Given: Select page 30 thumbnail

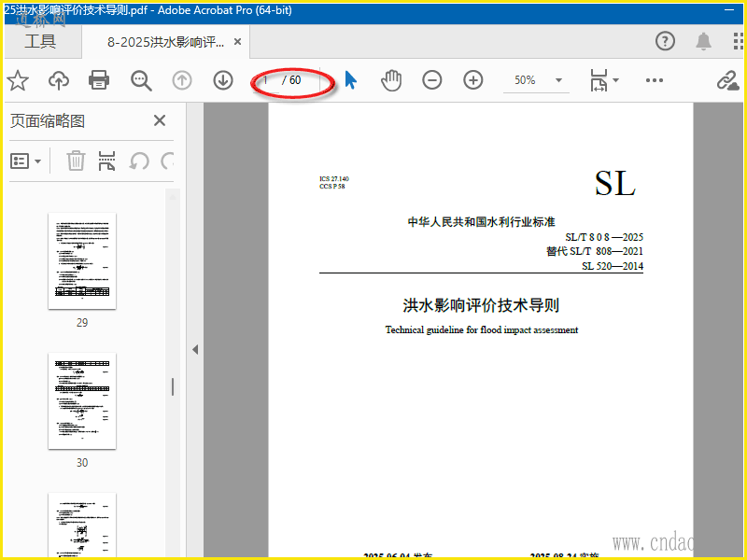Looking at the screenshot, I should pos(82,401).
